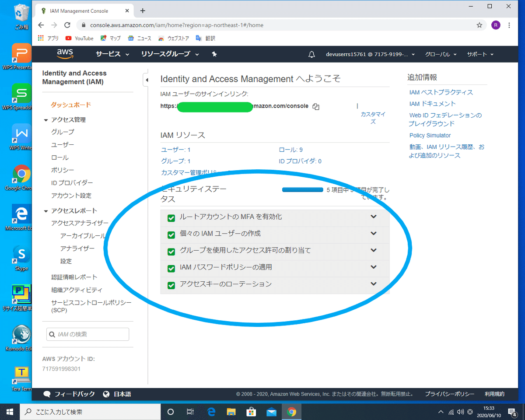The height and width of the screenshot is (420, 525).
Task: Open File Explorer from the taskbar
Action: pyautogui.click(x=231, y=412)
